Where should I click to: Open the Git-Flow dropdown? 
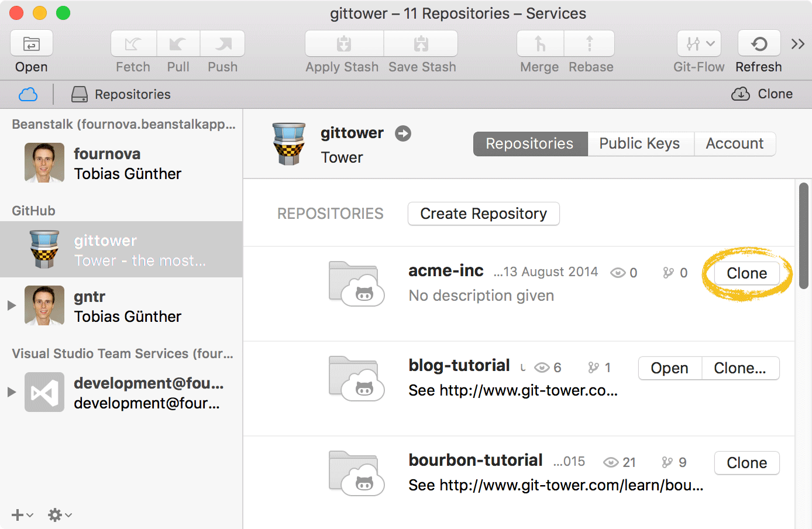[699, 44]
